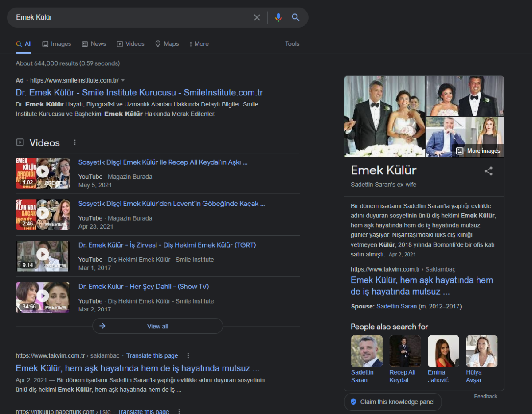Viewport: 532px width, 414px height.
Task: Open People also search for heading
Action: (x=389, y=327)
